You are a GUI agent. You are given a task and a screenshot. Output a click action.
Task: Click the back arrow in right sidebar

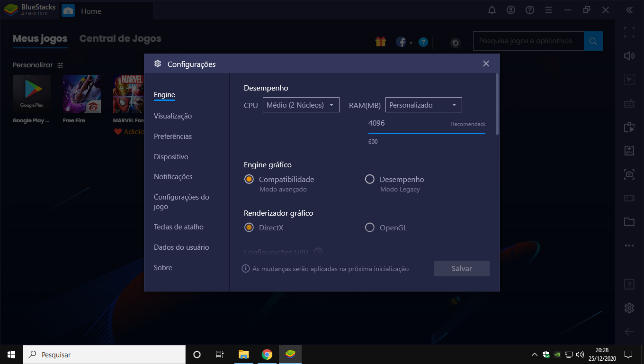tap(629, 332)
